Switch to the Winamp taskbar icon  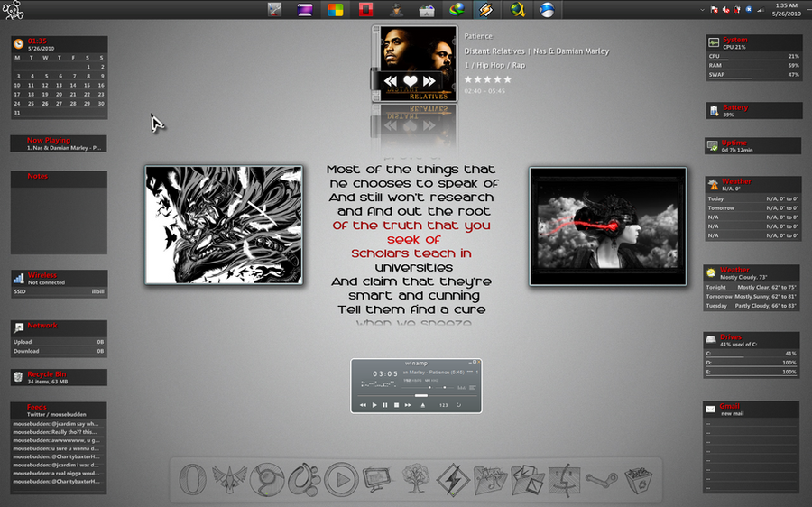click(x=485, y=9)
